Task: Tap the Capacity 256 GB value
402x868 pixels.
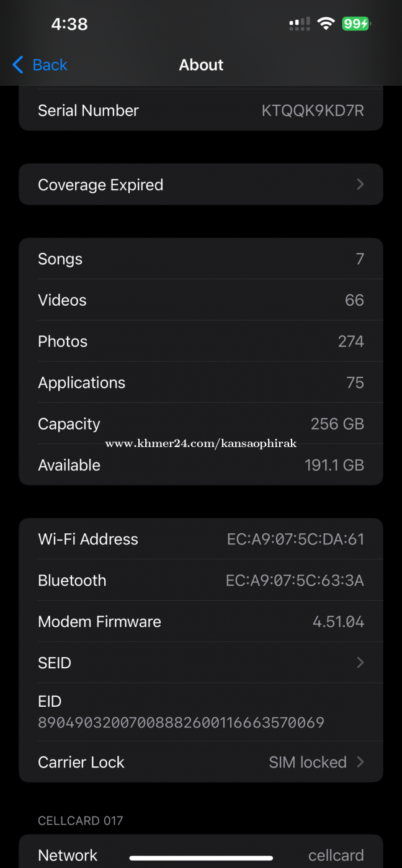Action: 337,424
